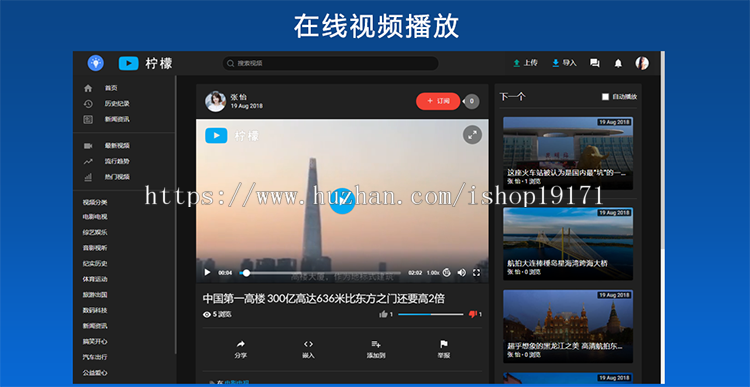The height and width of the screenshot is (387, 750).
Task: Open the 黑龙江之美 video thumbnail
Action: coord(568,326)
